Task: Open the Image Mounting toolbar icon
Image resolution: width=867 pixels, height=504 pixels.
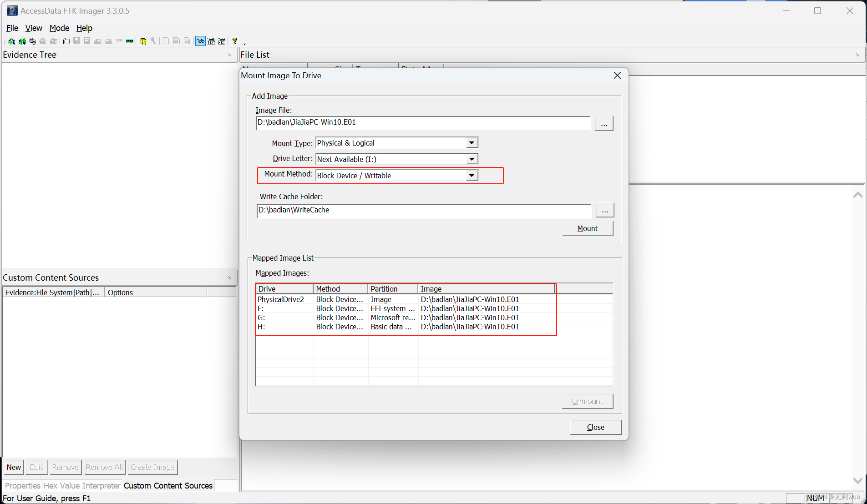Action: tap(32, 41)
